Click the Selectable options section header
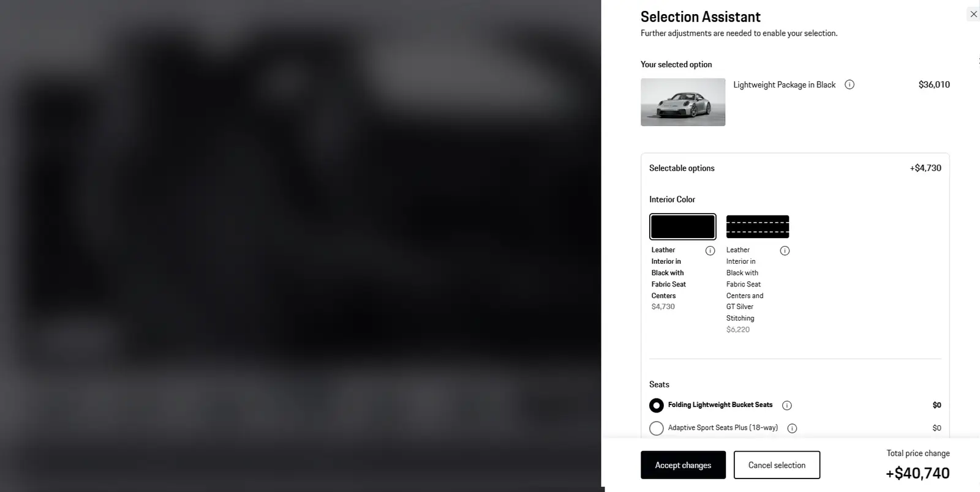The image size is (980, 492). point(682,168)
